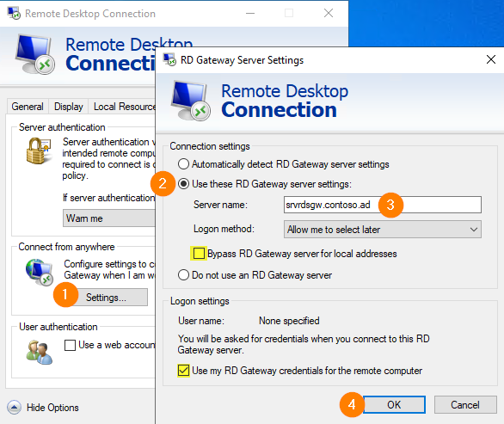The height and width of the screenshot is (424, 504).
Task: Click the main window monitor logo icon
Action: click(x=35, y=54)
